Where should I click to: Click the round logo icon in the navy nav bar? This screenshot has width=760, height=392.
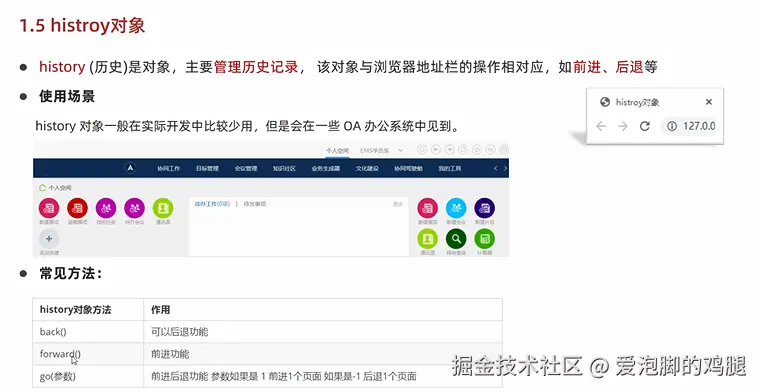[x=130, y=168]
